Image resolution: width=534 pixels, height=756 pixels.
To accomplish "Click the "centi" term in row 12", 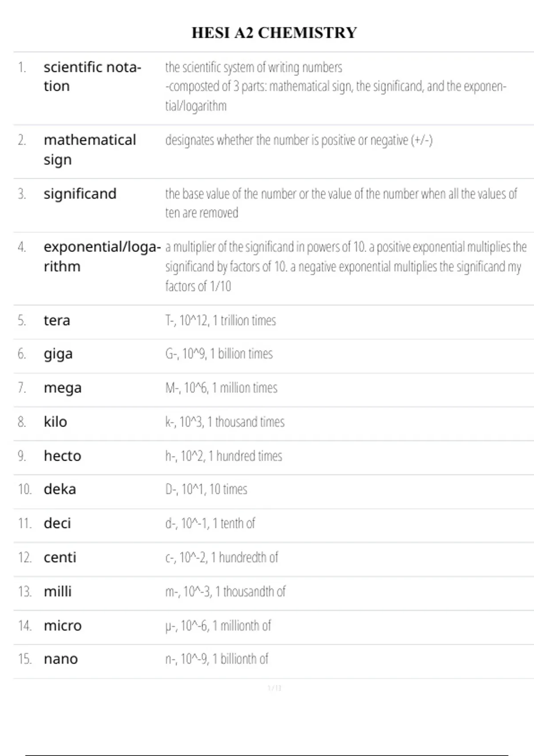I will (60, 558).
